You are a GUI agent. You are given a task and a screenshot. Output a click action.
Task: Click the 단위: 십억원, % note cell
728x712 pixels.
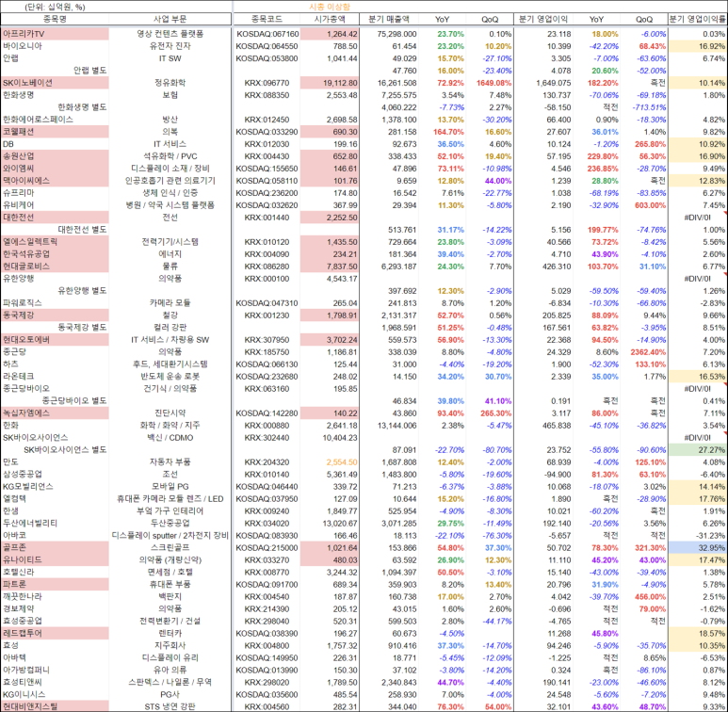pyautogui.click(x=55, y=7)
